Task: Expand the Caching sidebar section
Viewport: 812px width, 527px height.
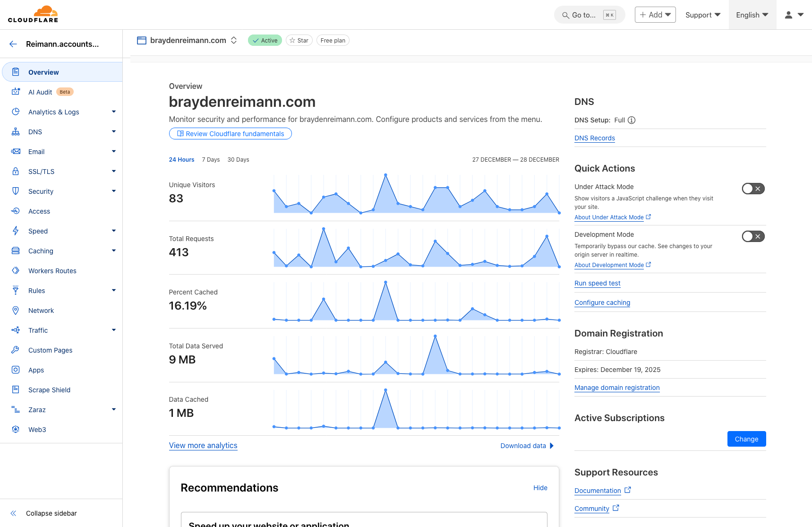Action: 113,251
